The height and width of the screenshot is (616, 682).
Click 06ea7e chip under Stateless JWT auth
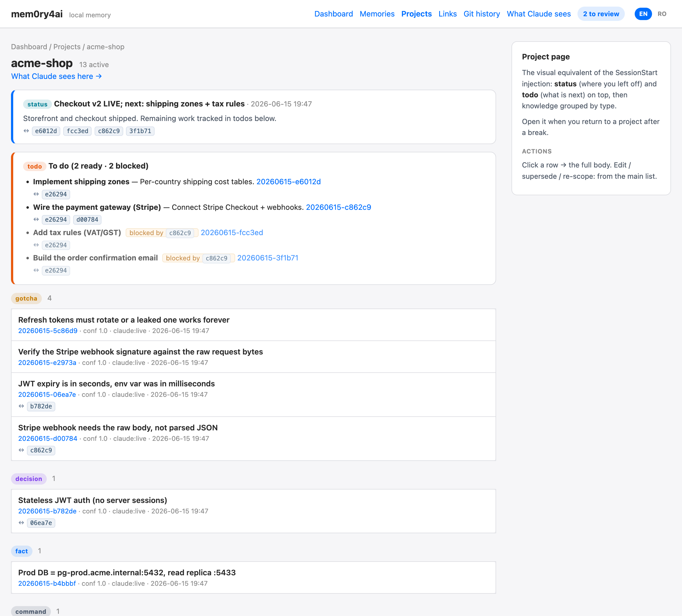point(41,523)
